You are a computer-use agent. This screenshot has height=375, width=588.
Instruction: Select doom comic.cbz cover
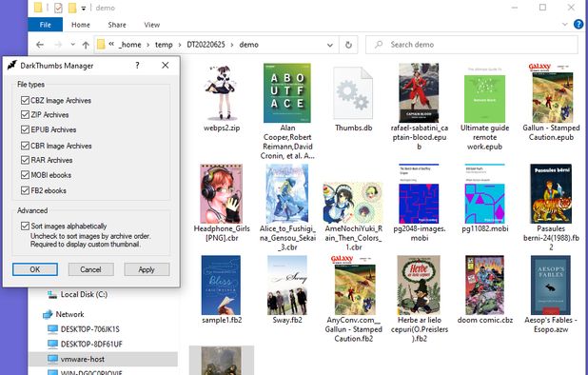coord(484,285)
